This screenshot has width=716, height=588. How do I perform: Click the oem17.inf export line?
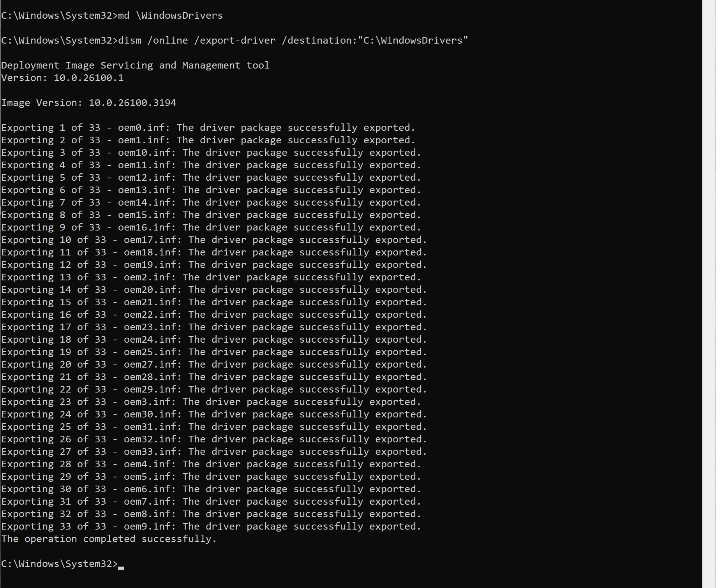click(x=214, y=240)
